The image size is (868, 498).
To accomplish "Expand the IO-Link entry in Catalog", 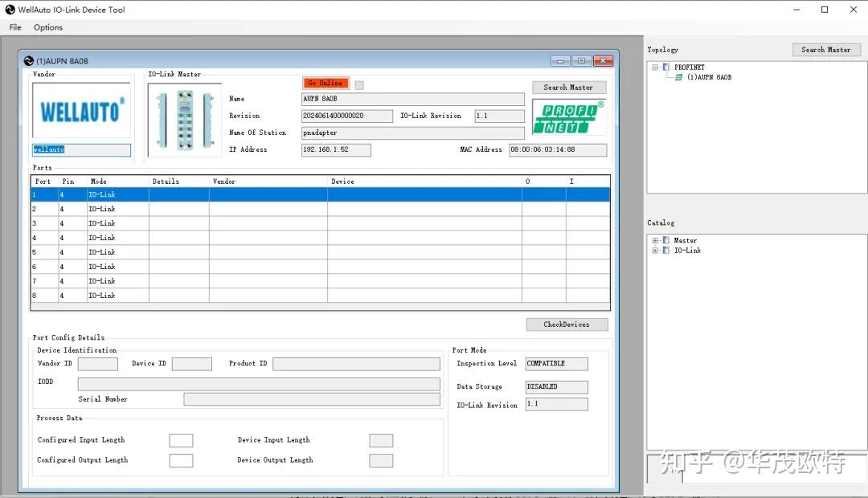I will coord(655,250).
